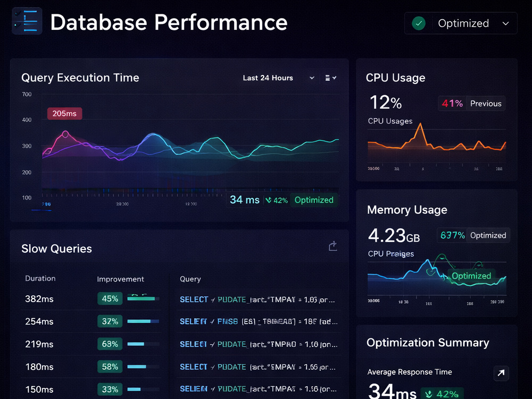Click the progress bar in the 219ms row
Screen dimensions: 532x399
point(143,344)
